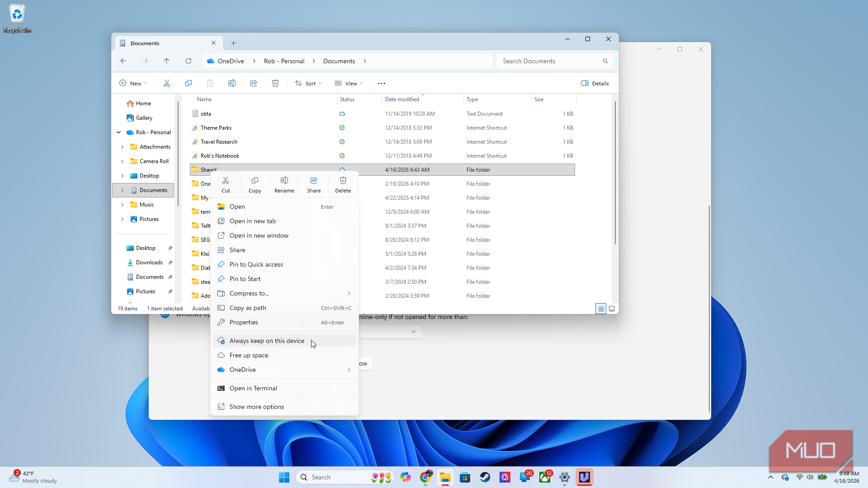Screen dimensions: 868x488
Task: Go up one folder level
Action: [167, 61]
